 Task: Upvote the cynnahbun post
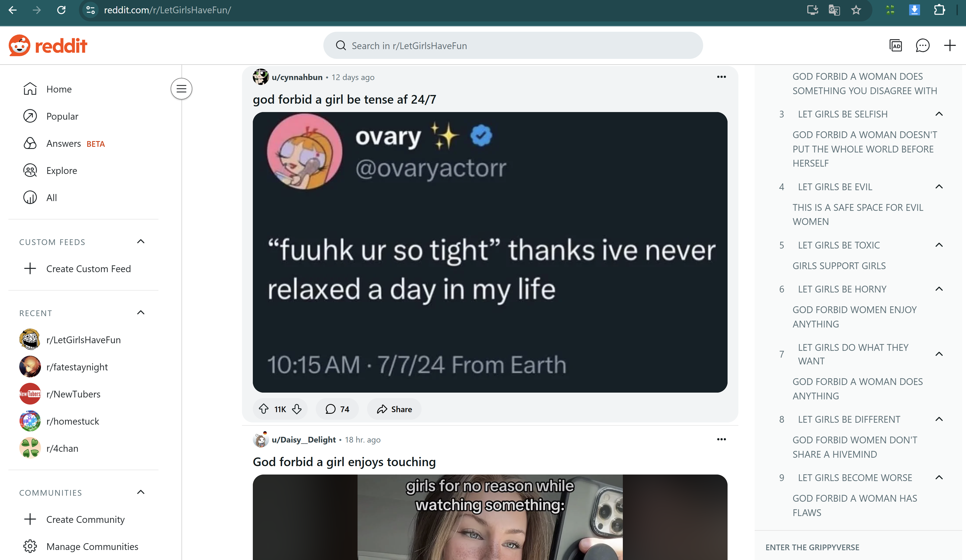(x=263, y=409)
